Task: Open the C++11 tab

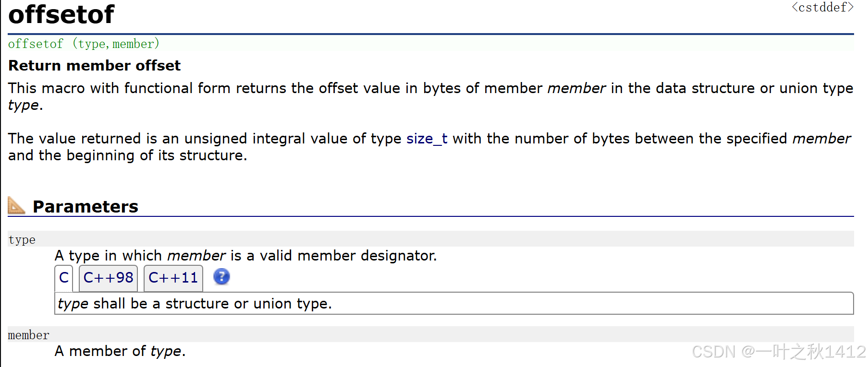Action: [173, 278]
